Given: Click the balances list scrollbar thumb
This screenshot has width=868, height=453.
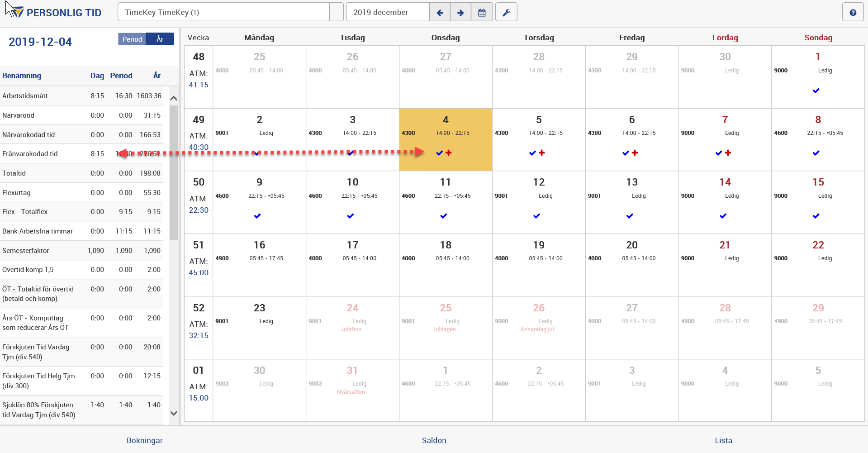Looking at the screenshot, I should click(174, 173).
